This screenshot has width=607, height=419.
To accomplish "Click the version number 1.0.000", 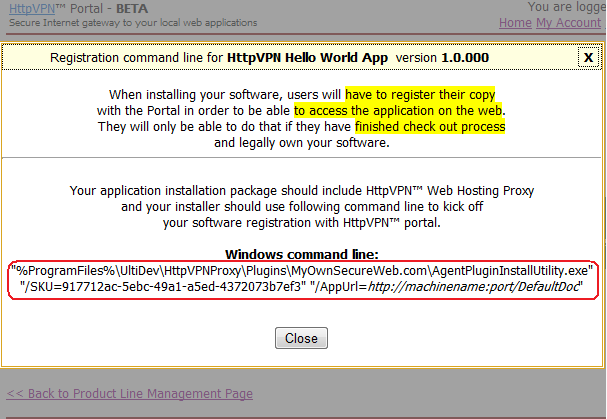I will click(x=465, y=57).
